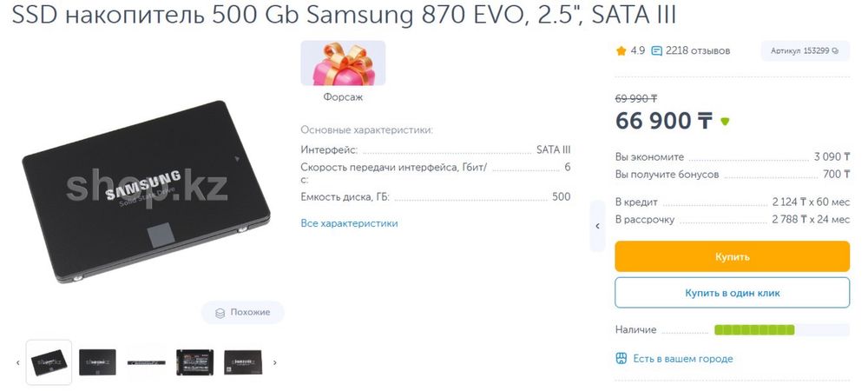
Task: Click the orange star rating icon
Action: (x=621, y=51)
